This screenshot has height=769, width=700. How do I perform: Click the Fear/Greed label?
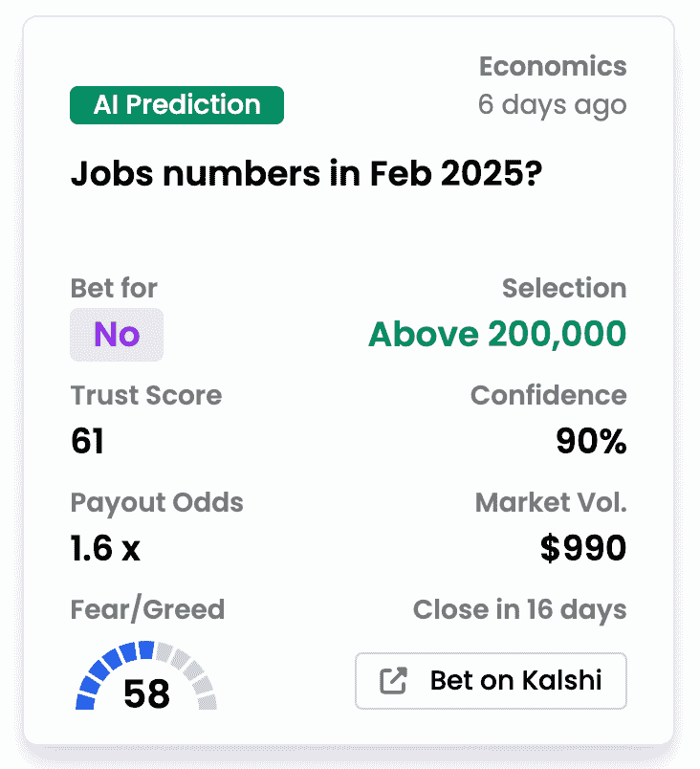[x=147, y=609]
